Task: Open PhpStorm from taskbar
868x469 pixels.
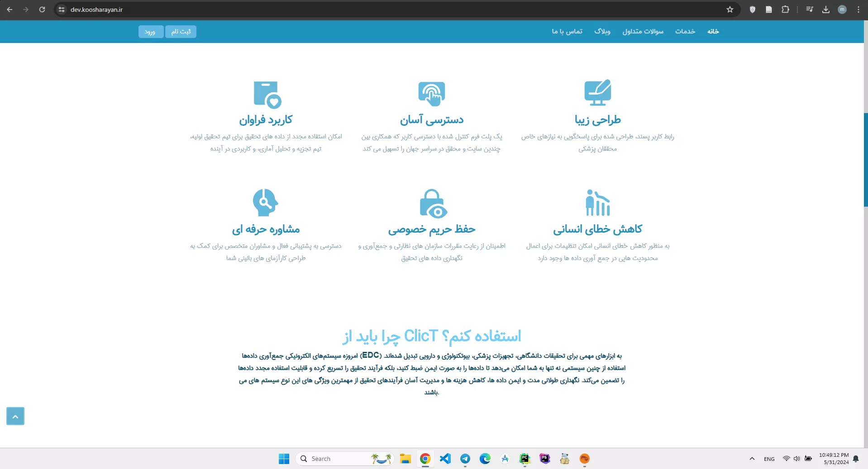Action: 545,459
